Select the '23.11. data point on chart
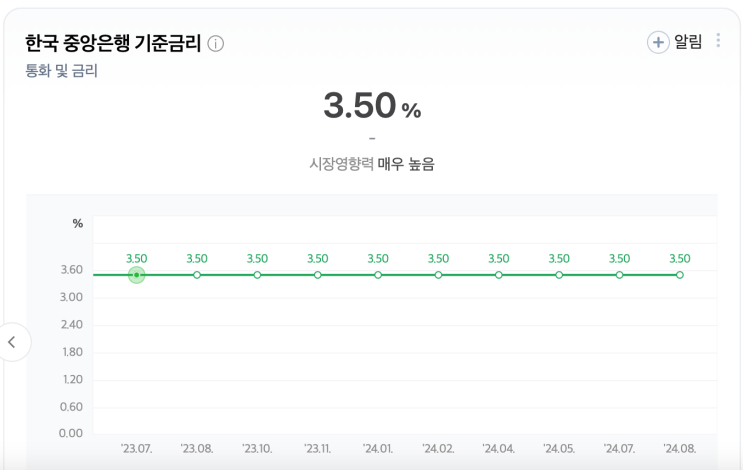The height and width of the screenshot is (470, 743). click(318, 275)
